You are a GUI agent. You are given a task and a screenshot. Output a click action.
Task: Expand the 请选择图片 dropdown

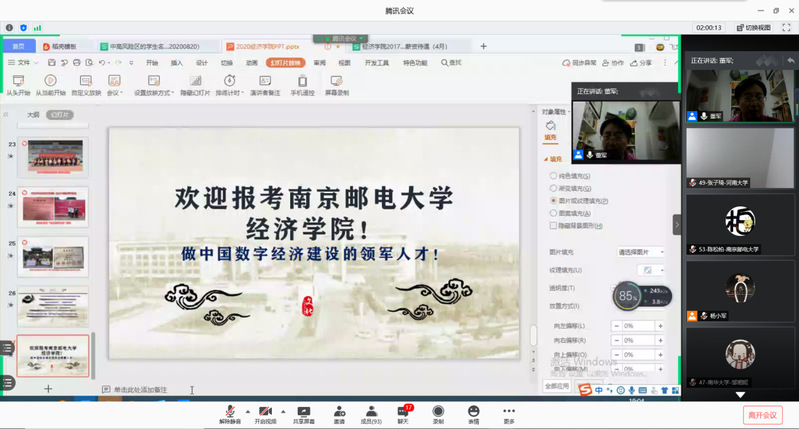coord(641,252)
